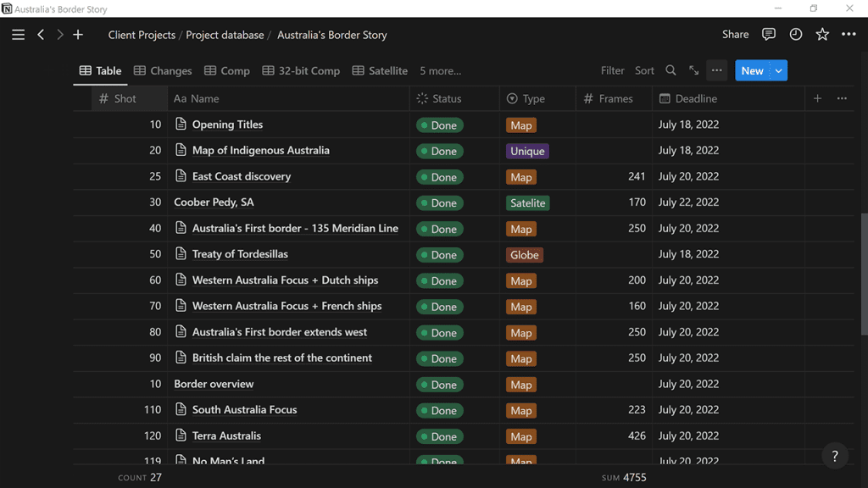The width and height of the screenshot is (868, 488).
Task: Switch to the Table view tab
Action: [x=100, y=71]
